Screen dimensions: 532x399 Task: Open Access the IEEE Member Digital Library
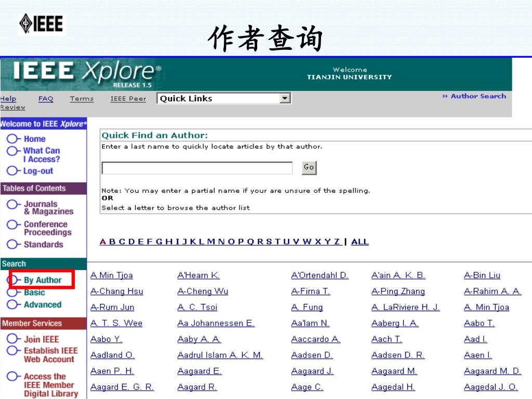click(51, 385)
